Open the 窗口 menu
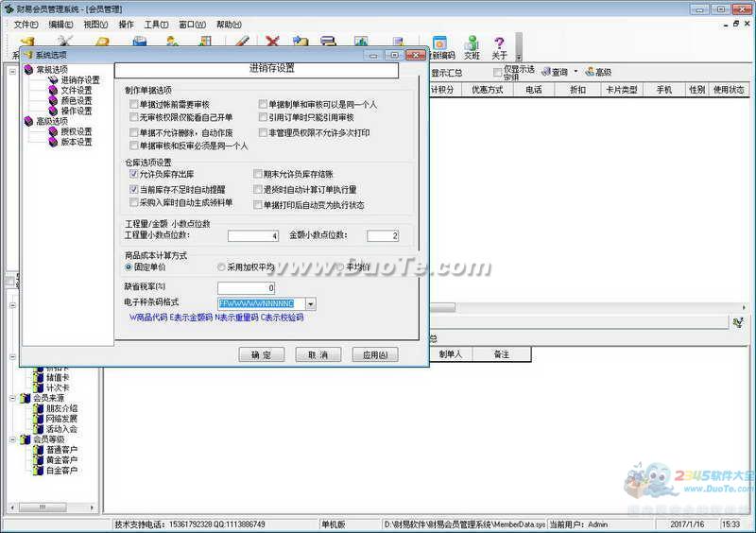The height and width of the screenshot is (533, 756). (x=193, y=25)
